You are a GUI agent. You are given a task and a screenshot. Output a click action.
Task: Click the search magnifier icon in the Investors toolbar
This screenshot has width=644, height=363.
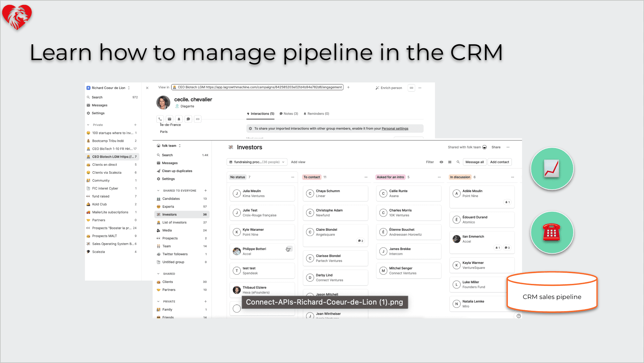tap(458, 162)
